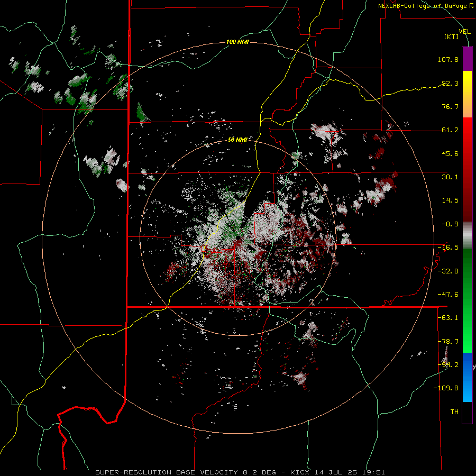
Task: Click the 30.1 legend value
Action: [x=450, y=177]
